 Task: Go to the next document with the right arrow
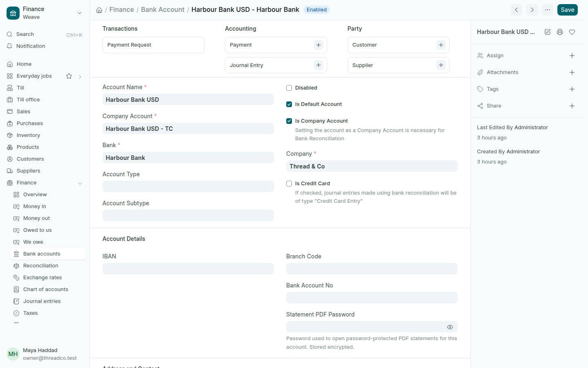point(532,10)
